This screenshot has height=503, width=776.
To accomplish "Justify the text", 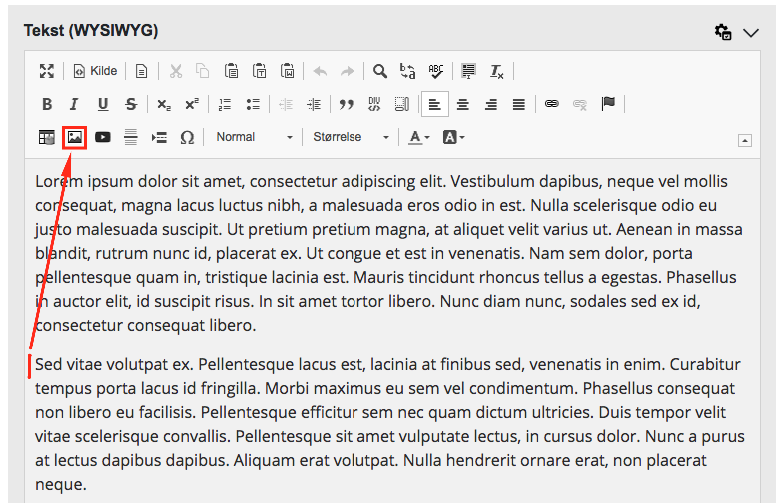I will (519, 104).
